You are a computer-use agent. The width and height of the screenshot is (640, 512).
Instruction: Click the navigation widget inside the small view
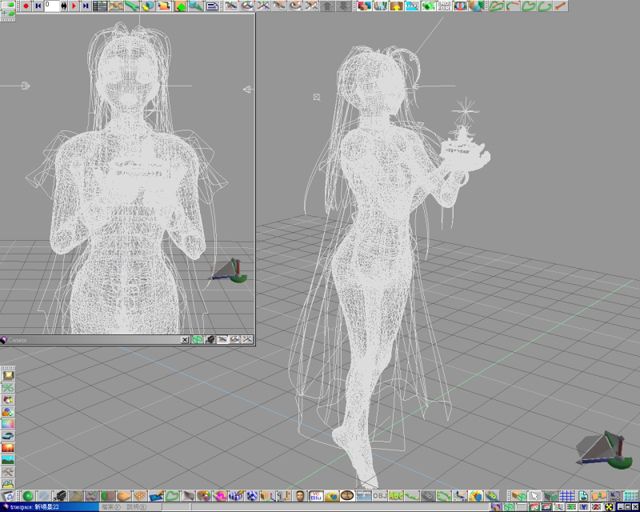pos(230,270)
